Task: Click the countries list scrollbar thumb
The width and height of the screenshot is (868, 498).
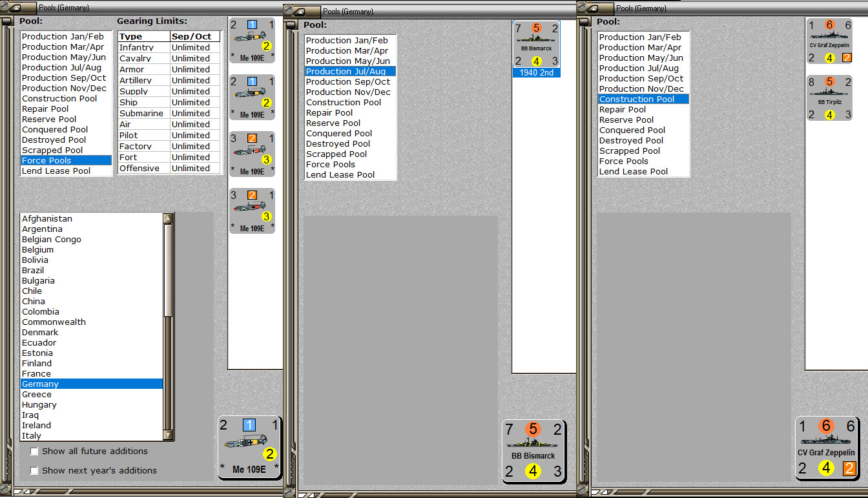Action: (x=168, y=270)
